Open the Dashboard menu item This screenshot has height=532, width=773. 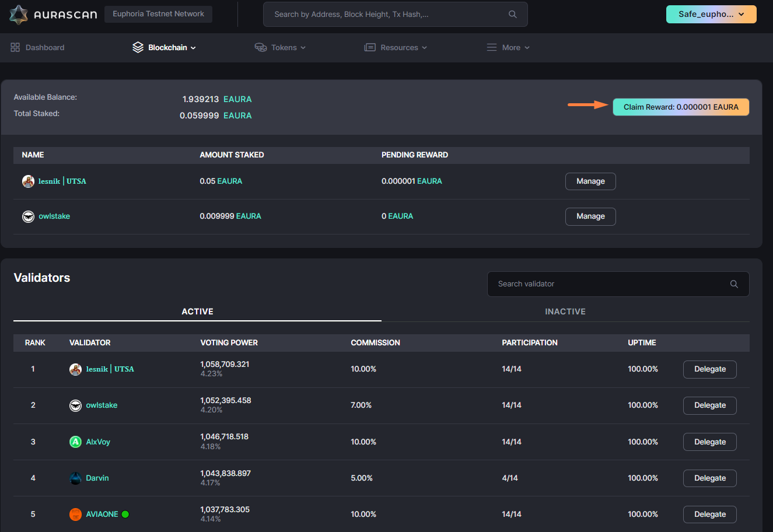click(37, 47)
